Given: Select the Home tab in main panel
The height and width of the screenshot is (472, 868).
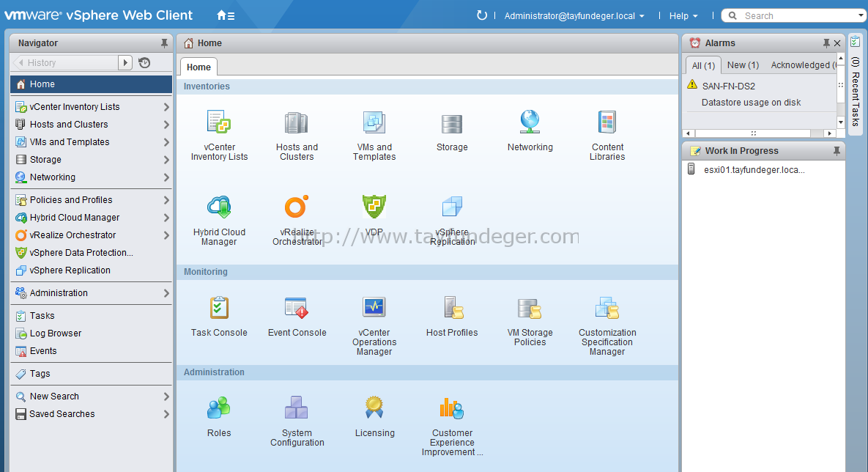Looking at the screenshot, I should [199, 67].
